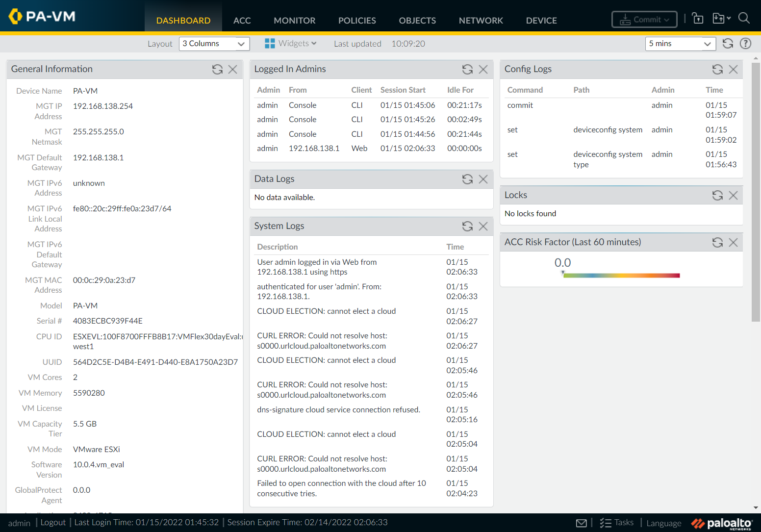Click the MGT MAC address value
Screen dimensions: 761x532
(x=104, y=280)
